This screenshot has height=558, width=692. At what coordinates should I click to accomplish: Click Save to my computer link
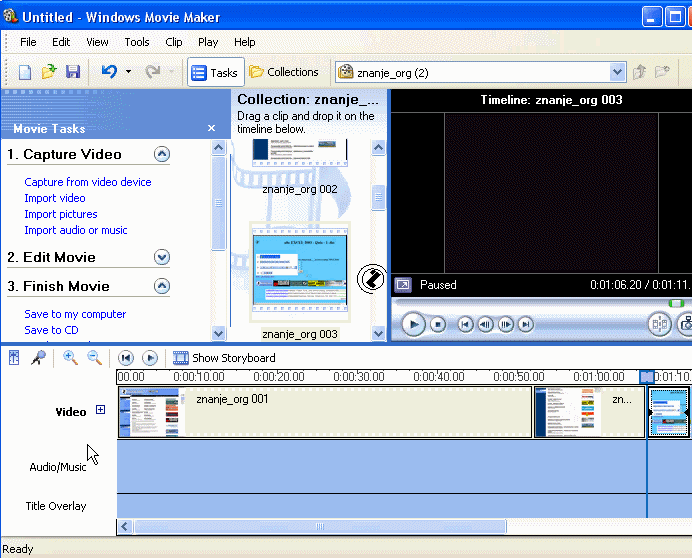[75, 314]
